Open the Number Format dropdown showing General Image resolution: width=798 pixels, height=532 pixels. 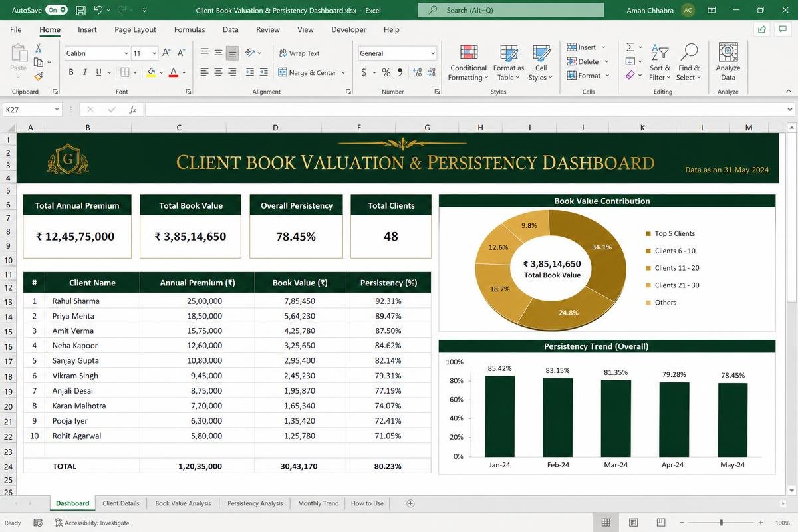tap(397, 53)
